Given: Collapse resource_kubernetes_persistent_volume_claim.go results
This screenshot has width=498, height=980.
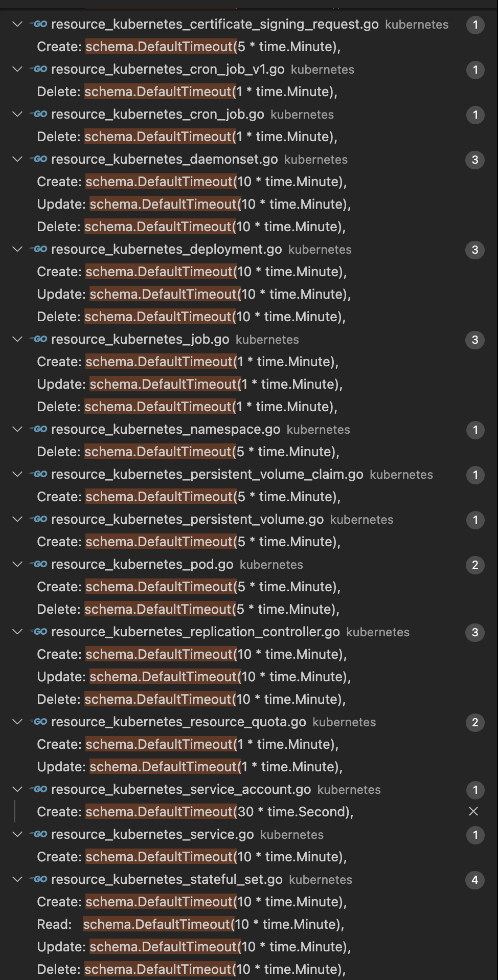Looking at the screenshot, I should coord(17,474).
